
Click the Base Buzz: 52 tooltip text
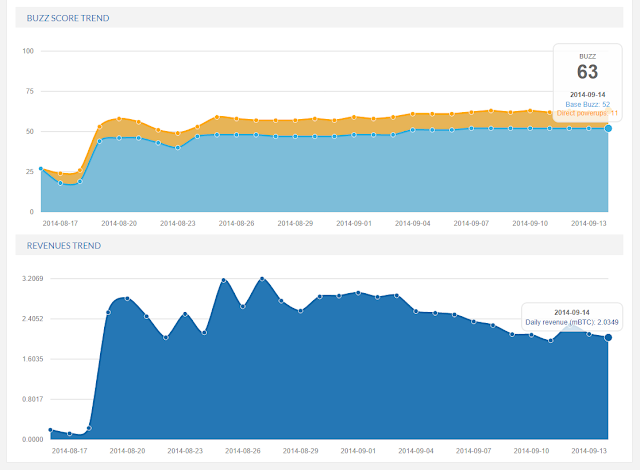tap(587, 104)
